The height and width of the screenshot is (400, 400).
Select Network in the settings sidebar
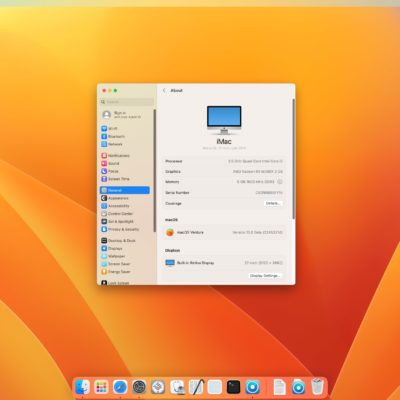[x=125, y=144]
